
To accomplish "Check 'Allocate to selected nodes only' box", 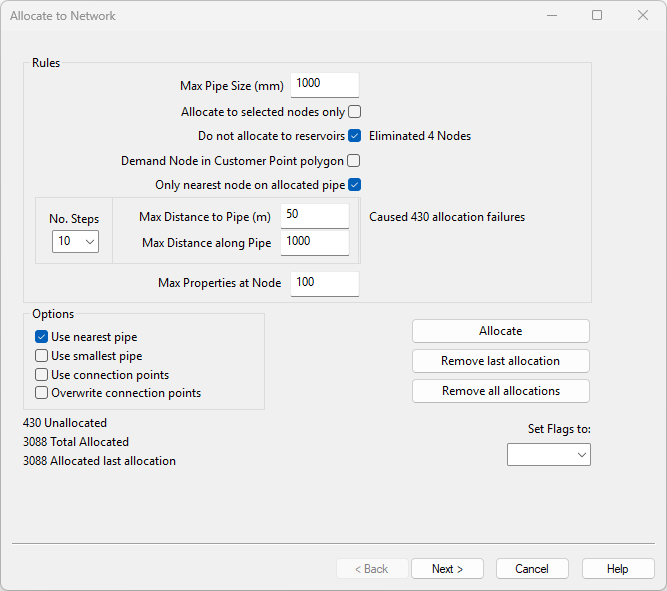I will (354, 112).
